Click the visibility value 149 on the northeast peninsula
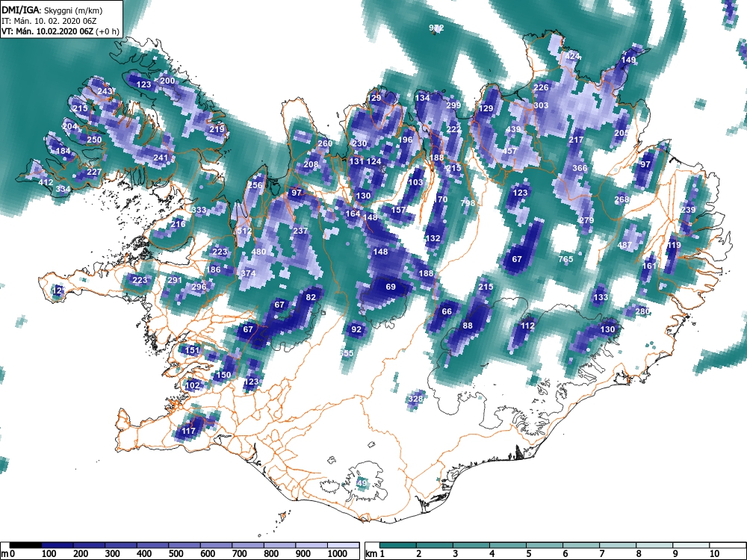The width and height of the screenshot is (747, 560). (628, 60)
